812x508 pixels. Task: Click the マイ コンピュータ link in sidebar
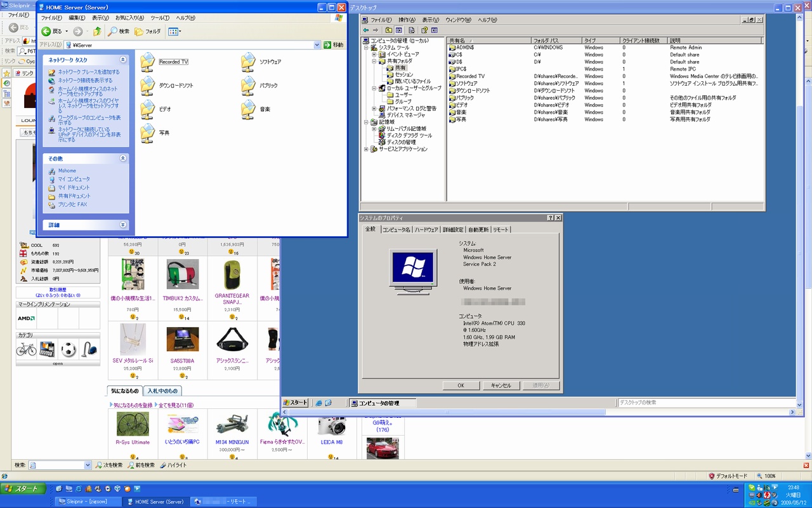coord(74,179)
